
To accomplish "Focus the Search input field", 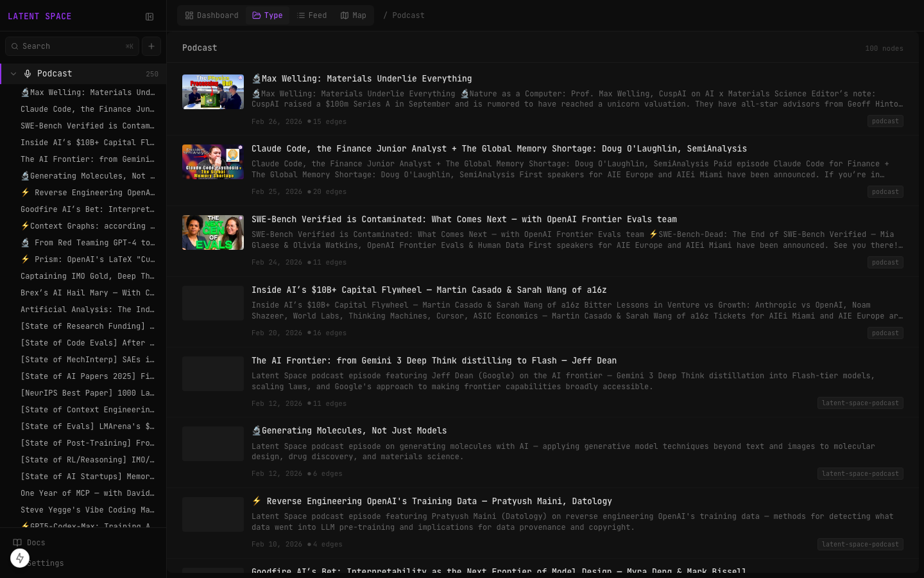I will click(72, 46).
